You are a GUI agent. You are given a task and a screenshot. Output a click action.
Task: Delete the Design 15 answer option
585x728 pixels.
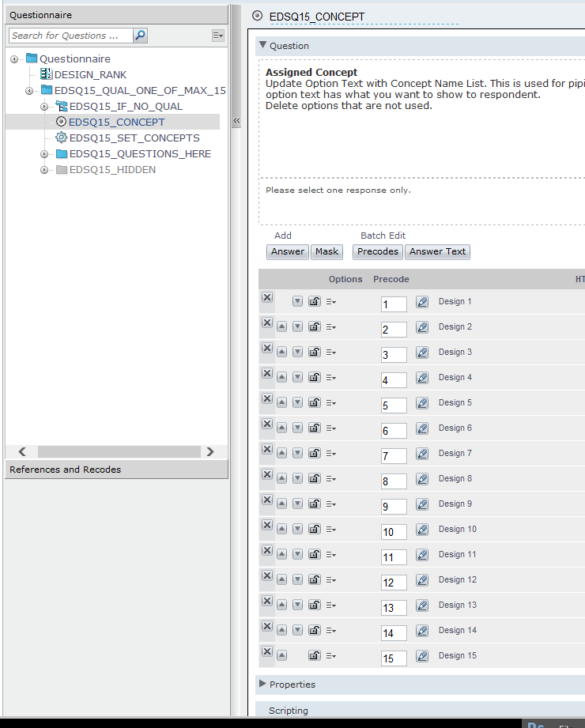[x=267, y=651]
